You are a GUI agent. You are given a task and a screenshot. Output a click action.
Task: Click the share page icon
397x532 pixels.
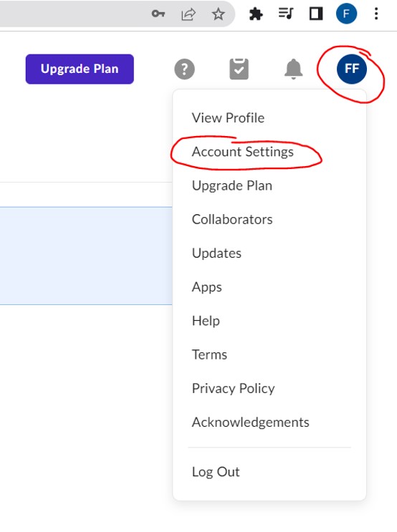click(x=188, y=14)
